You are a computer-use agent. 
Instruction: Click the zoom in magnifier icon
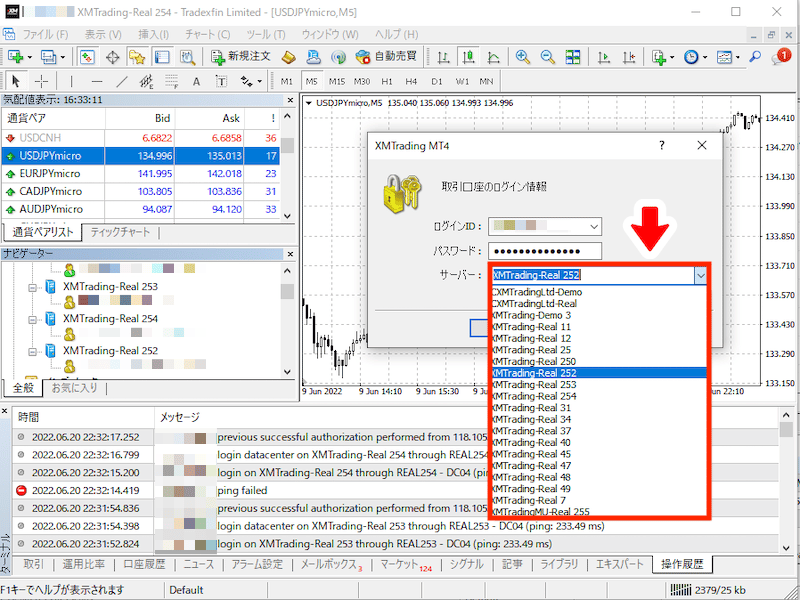point(522,57)
